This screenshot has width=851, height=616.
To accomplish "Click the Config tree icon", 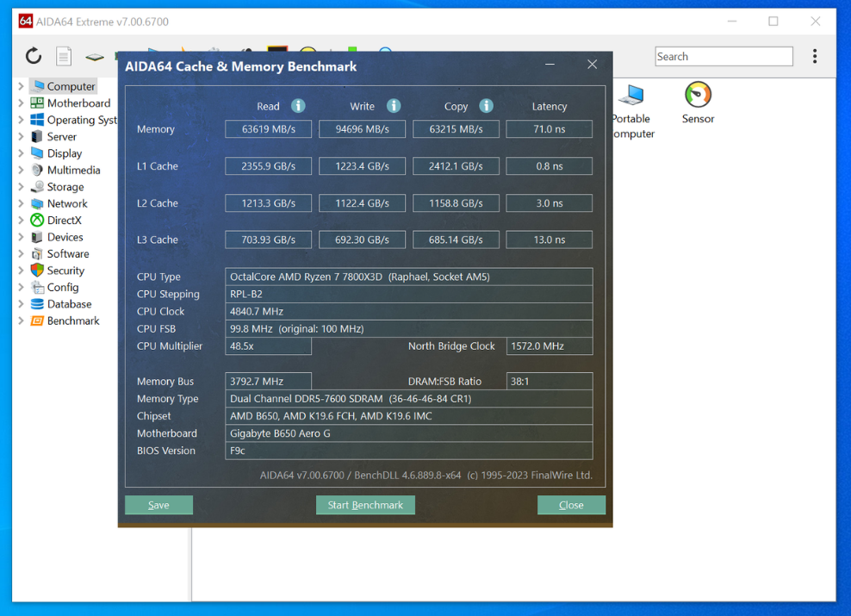I will pos(37,287).
